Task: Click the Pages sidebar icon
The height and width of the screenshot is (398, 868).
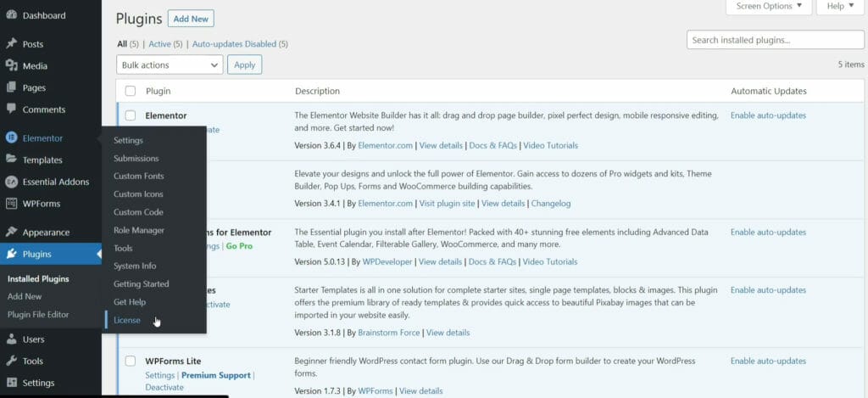Action: tap(12, 87)
